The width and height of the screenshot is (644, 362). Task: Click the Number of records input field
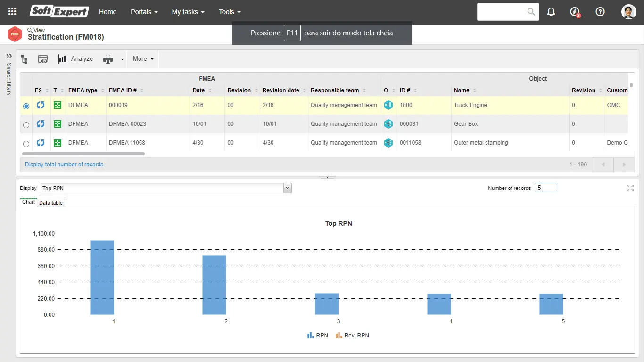[x=546, y=187]
